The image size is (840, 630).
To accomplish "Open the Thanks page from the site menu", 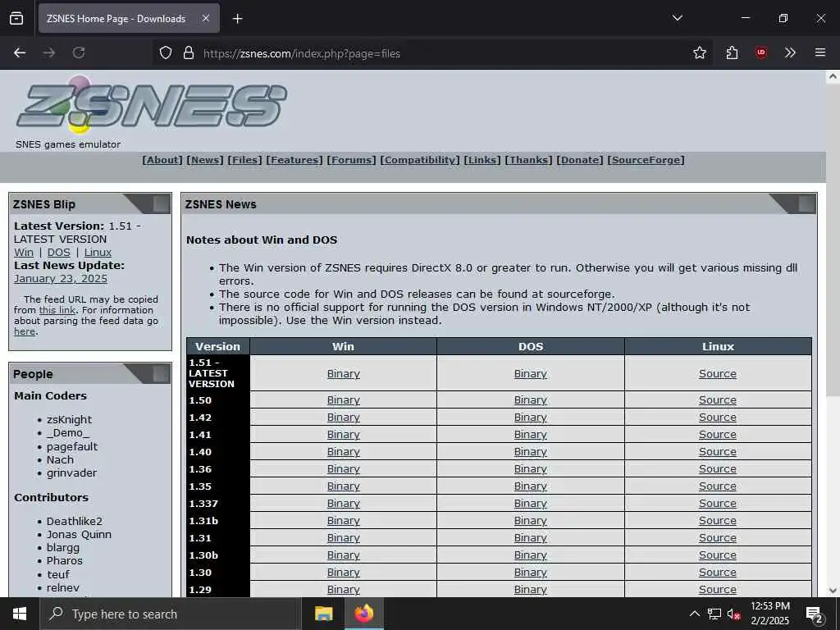I will tap(529, 160).
